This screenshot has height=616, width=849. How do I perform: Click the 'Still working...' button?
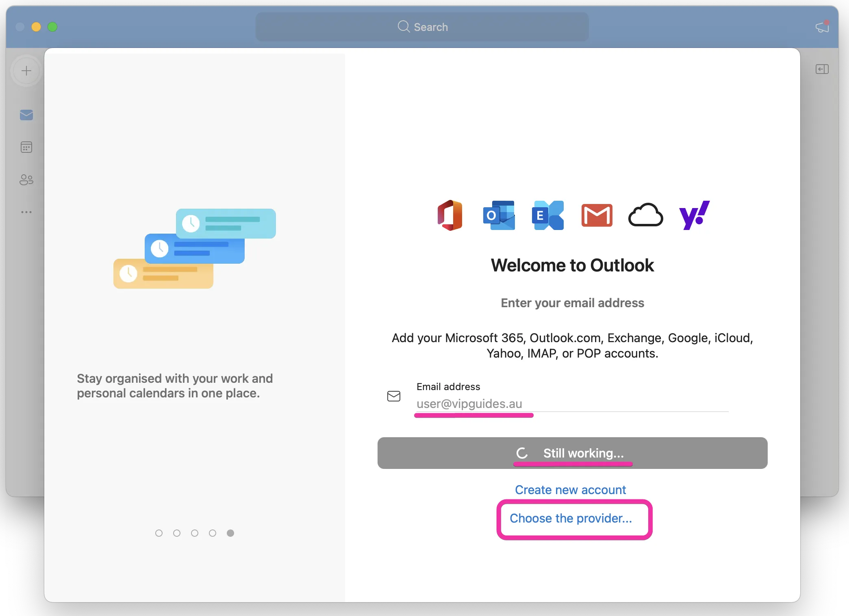point(572,453)
